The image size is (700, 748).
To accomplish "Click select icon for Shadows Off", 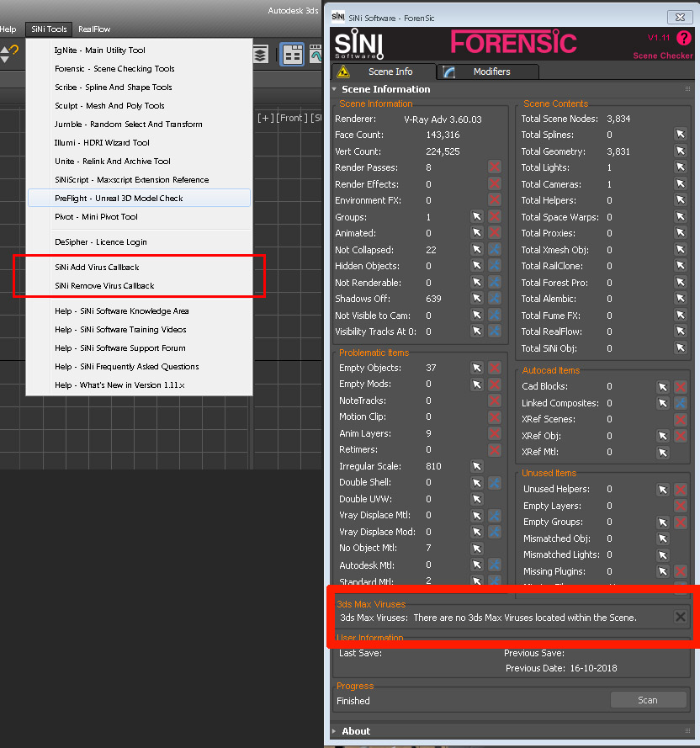I will pos(477,299).
